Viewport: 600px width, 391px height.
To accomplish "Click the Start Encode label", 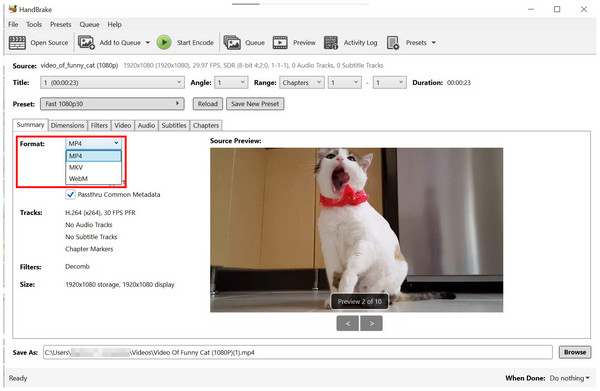I will (195, 42).
